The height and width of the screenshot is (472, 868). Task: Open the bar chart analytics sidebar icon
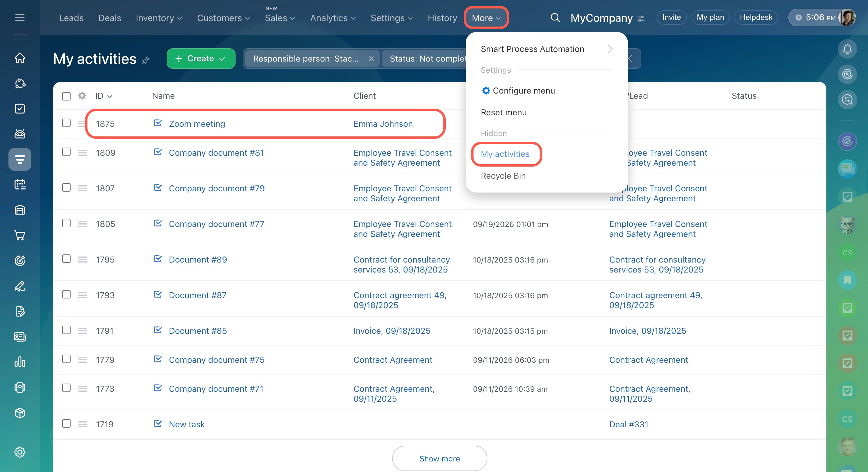[20, 362]
